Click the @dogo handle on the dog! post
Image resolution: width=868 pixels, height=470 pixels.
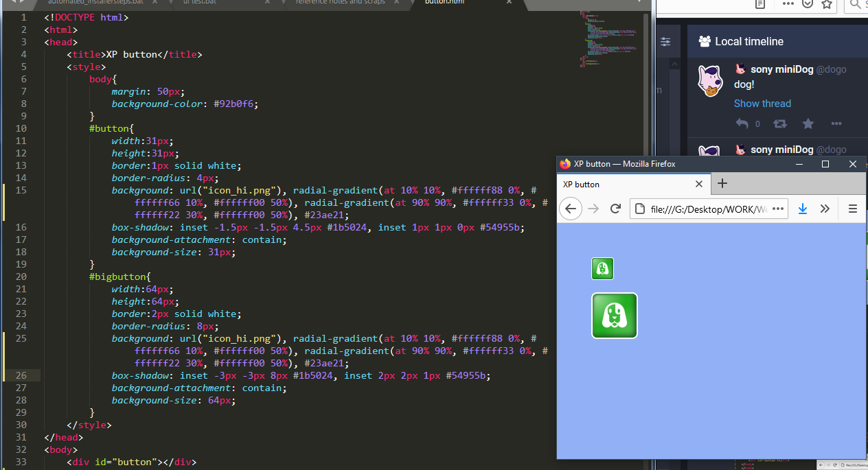point(831,69)
